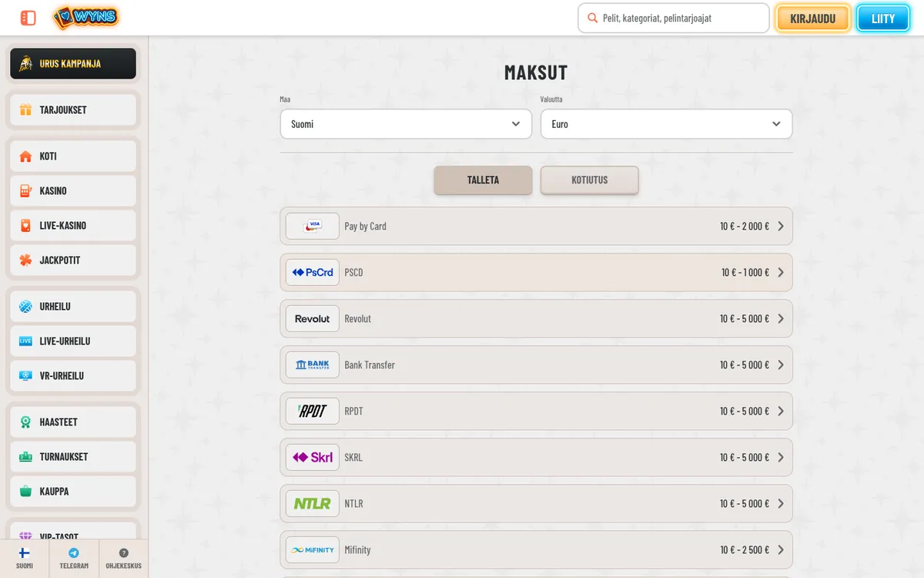This screenshot has width=924, height=578.
Task: Click the RPDT logo thumbnail
Action: (313, 411)
